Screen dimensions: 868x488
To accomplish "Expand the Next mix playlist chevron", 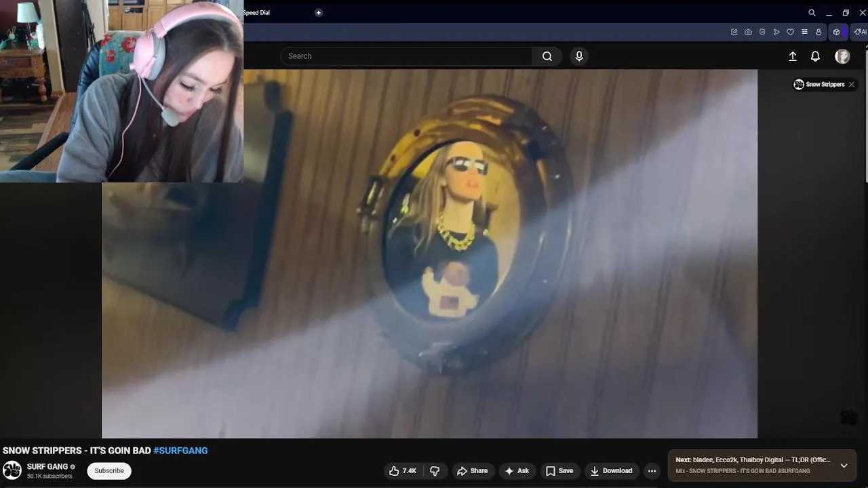I will (844, 466).
